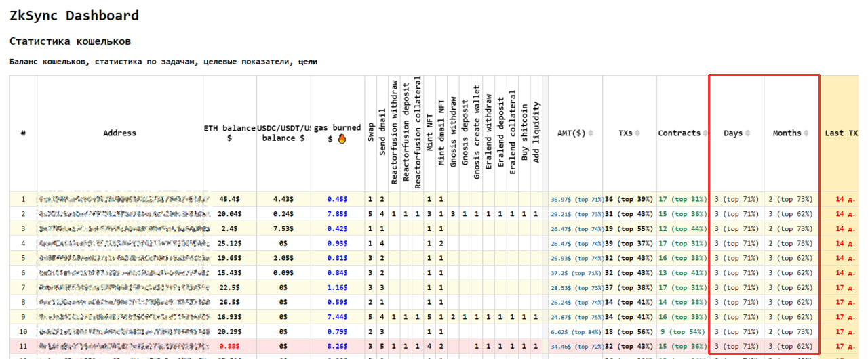
Task: Click the ZkSync Dashboard page title
Action: pyautogui.click(x=74, y=16)
